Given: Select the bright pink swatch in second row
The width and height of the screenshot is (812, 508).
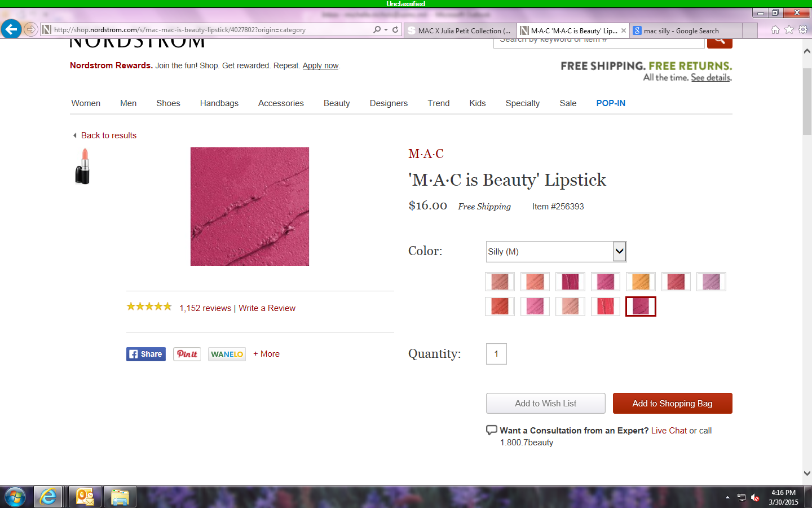Looking at the screenshot, I should (x=535, y=306).
